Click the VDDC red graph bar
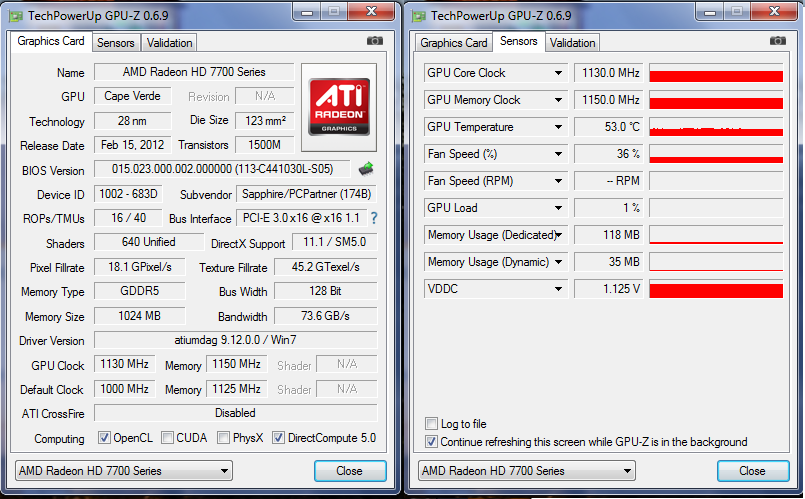805x499 pixels. 716,291
